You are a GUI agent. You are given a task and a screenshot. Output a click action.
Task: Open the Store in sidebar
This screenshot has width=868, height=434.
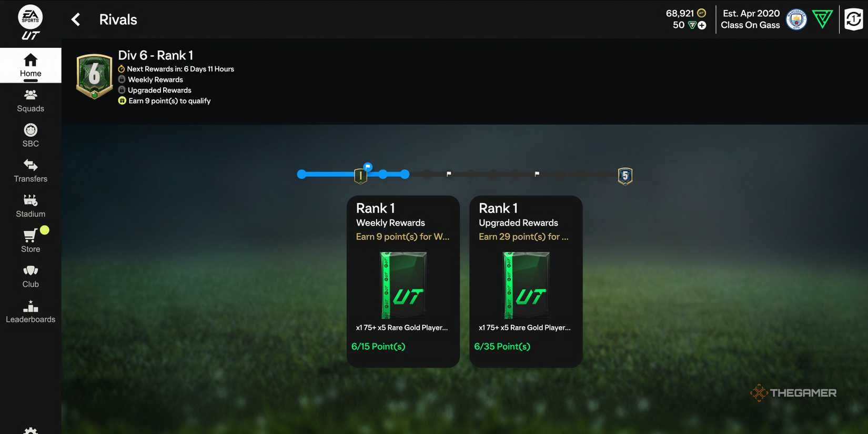pos(31,241)
